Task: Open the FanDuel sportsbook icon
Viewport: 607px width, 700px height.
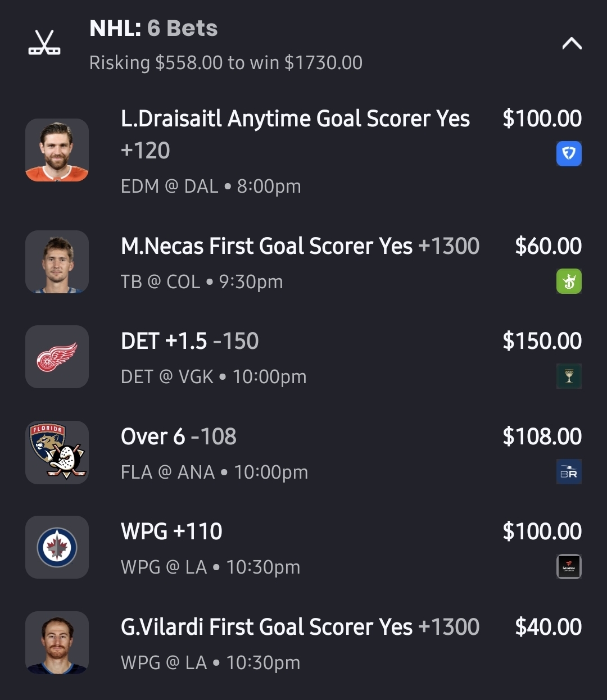Action: click(x=569, y=153)
